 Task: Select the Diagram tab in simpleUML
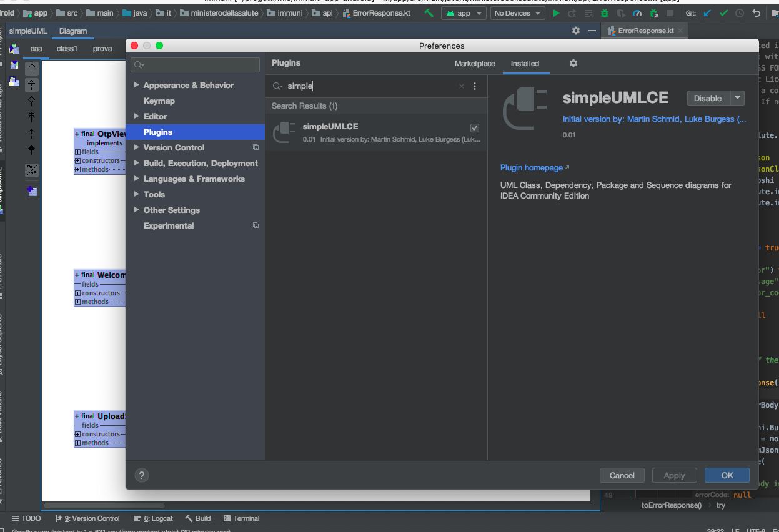73,31
